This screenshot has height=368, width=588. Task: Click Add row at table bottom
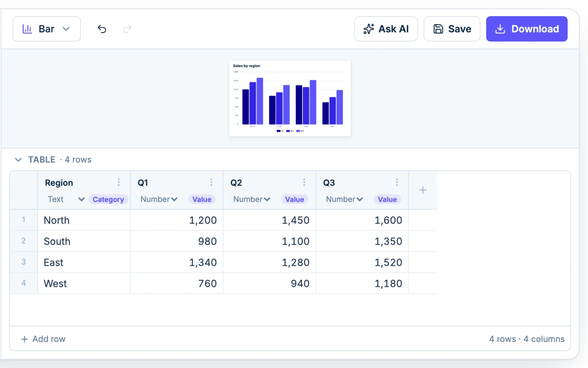[x=43, y=339]
